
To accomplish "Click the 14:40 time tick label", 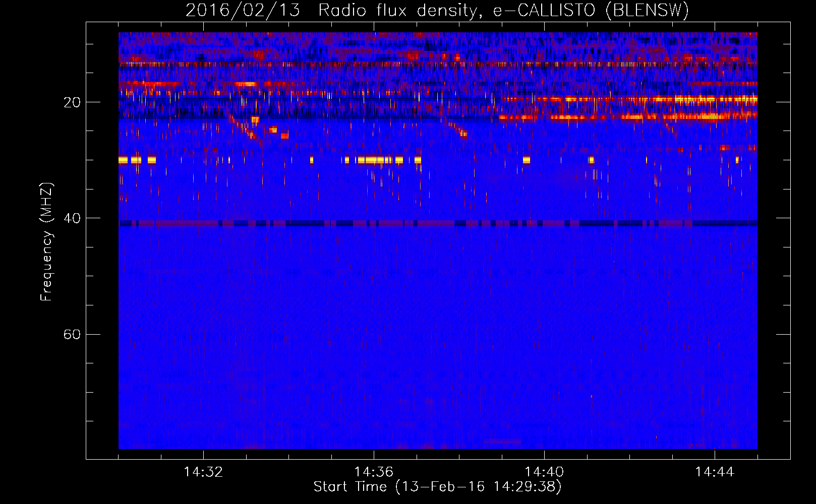I will [544, 472].
